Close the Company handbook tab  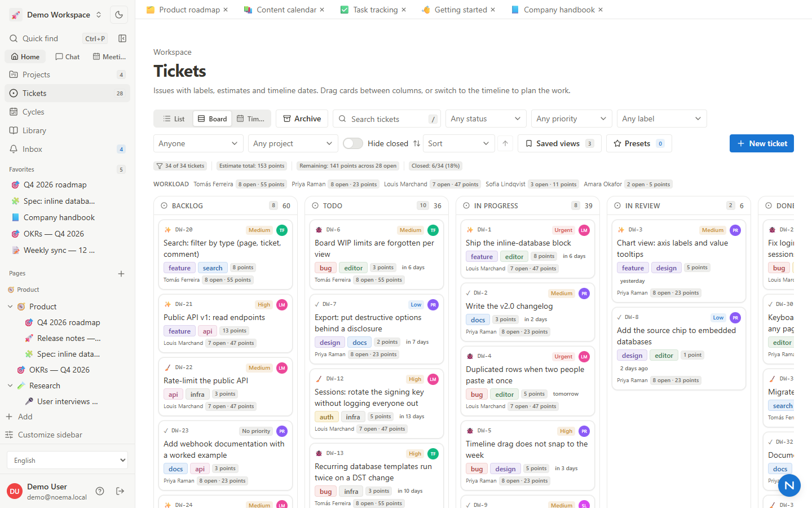click(x=601, y=10)
